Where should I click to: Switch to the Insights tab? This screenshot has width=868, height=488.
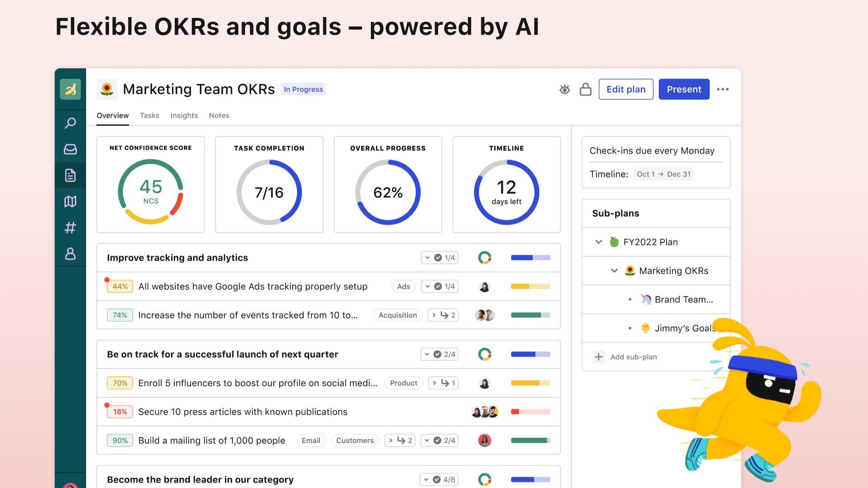(x=184, y=115)
